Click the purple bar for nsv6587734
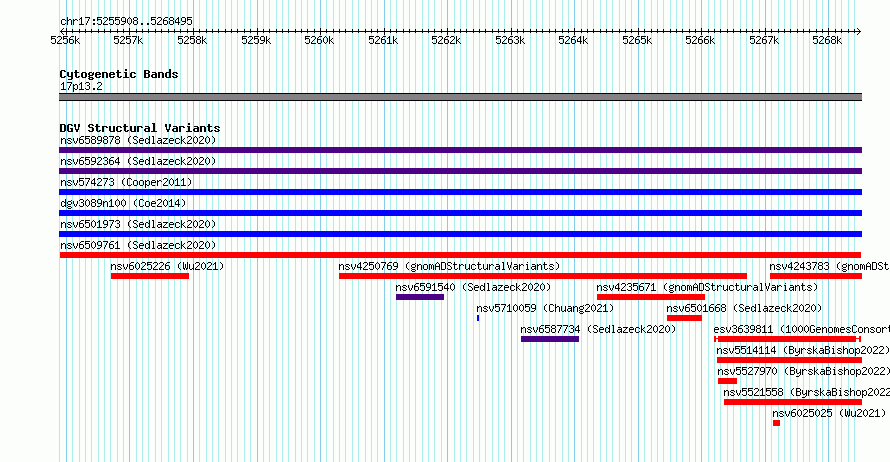 point(550,339)
